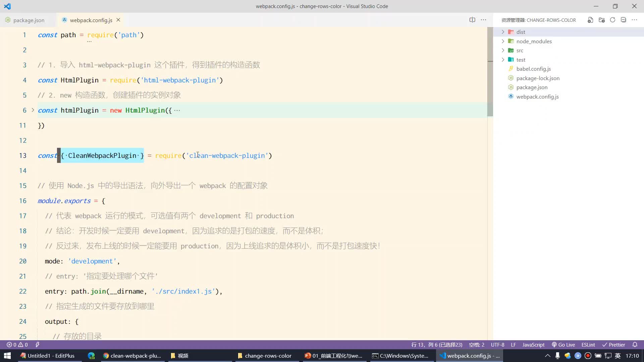Screen dimensions: 644x362
Task: Start Go Live server
Action: (563, 345)
